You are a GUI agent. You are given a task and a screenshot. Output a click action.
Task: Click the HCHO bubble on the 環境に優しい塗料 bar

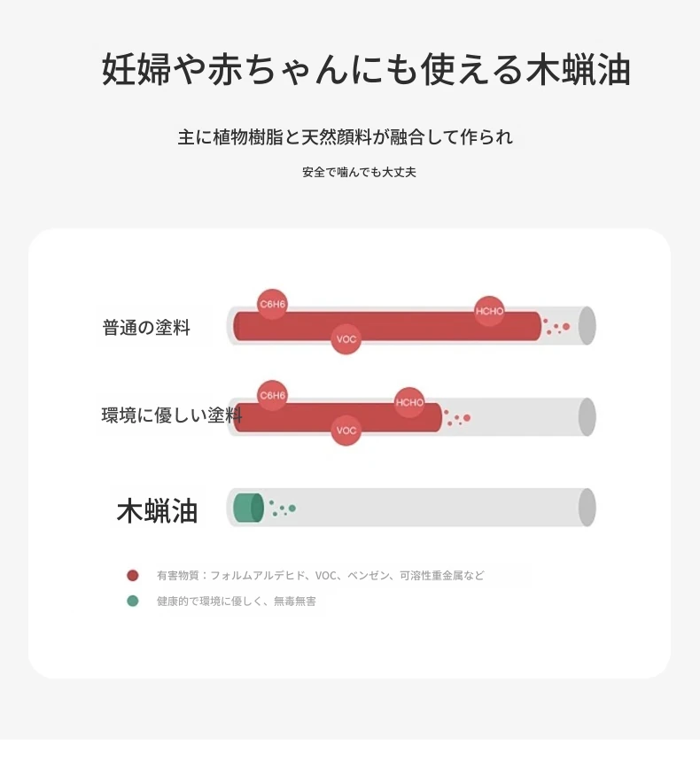click(409, 402)
